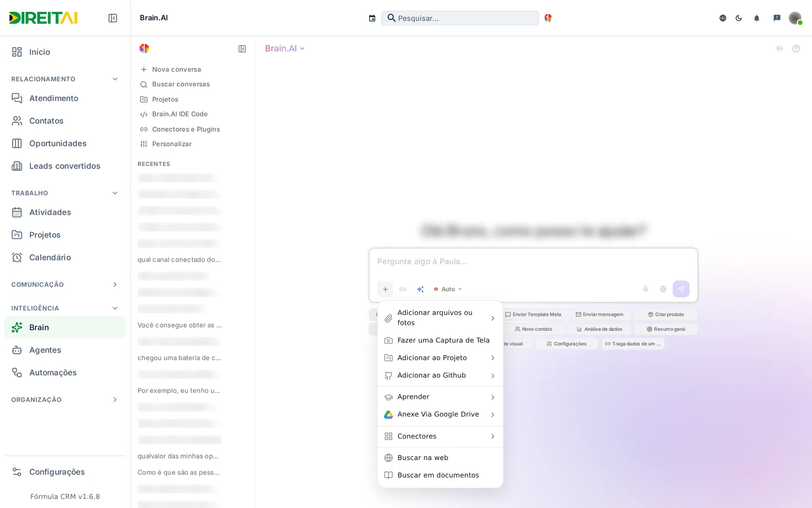Start voice input with the microphone icon
Viewport: 812px width, 508px height.
(x=645, y=289)
